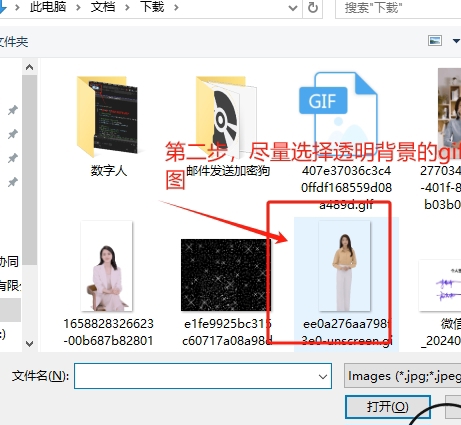Open the Images file type filter dropdown
The image size is (461, 425).
[x=403, y=376]
